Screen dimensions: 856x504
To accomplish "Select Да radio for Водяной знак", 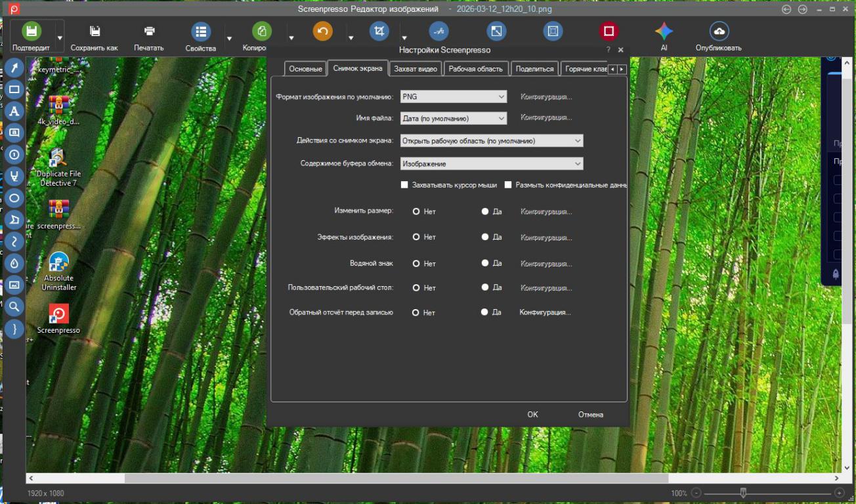I will [x=485, y=263].
